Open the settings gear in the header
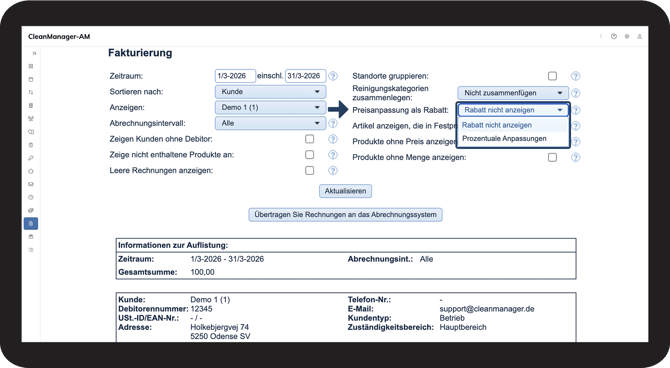670x368 pixels. click(627, 36)
